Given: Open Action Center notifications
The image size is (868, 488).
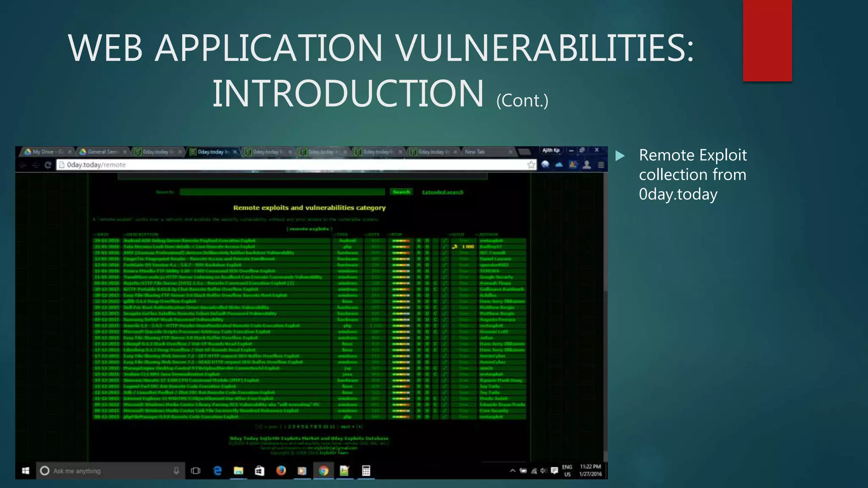Looking at the screenshot, I should (554, 471).
